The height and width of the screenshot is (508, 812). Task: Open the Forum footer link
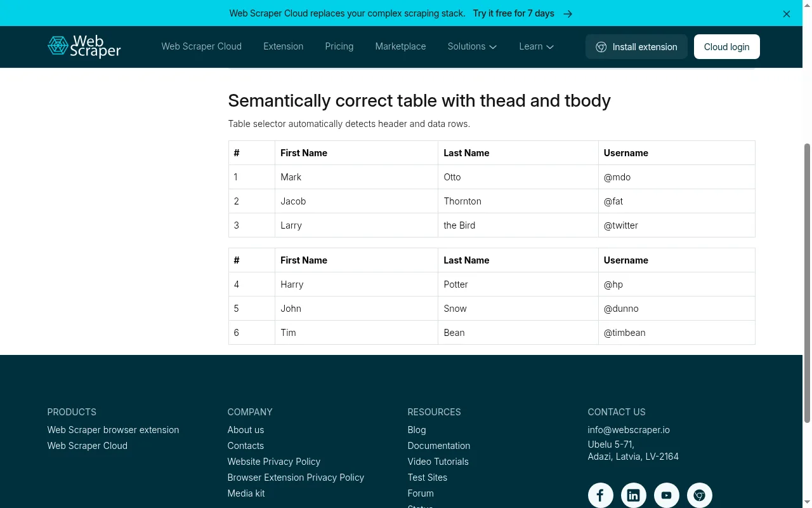(421, 493)
